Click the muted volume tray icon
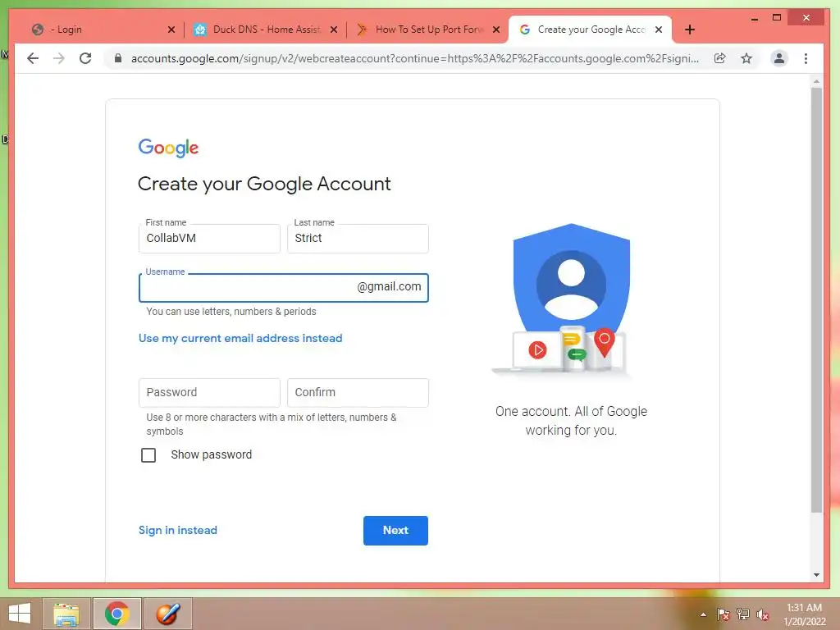Viewport: 840px width, 630px height. click(x=763, y=614)
